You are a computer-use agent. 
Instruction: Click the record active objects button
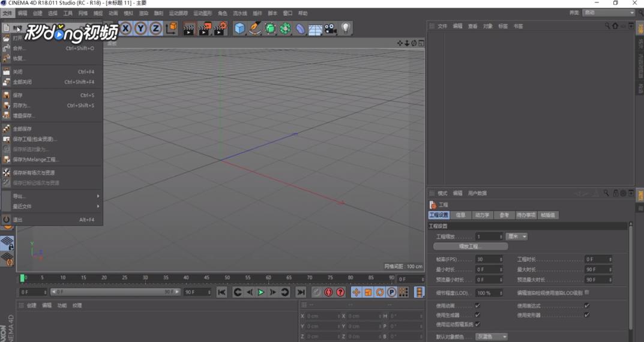[x=316, y=292]
